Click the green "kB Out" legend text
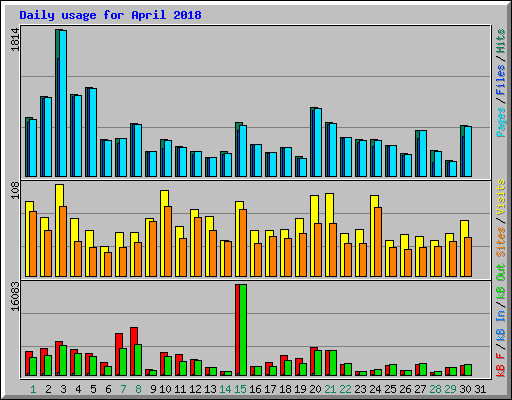512x400 pixels. [x=501, y=282]
